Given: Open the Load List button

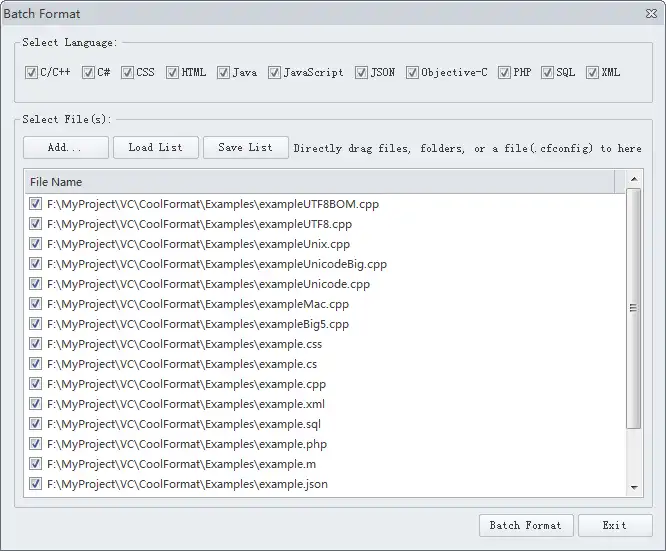Looking at the screenshot, I should point(156,147).
